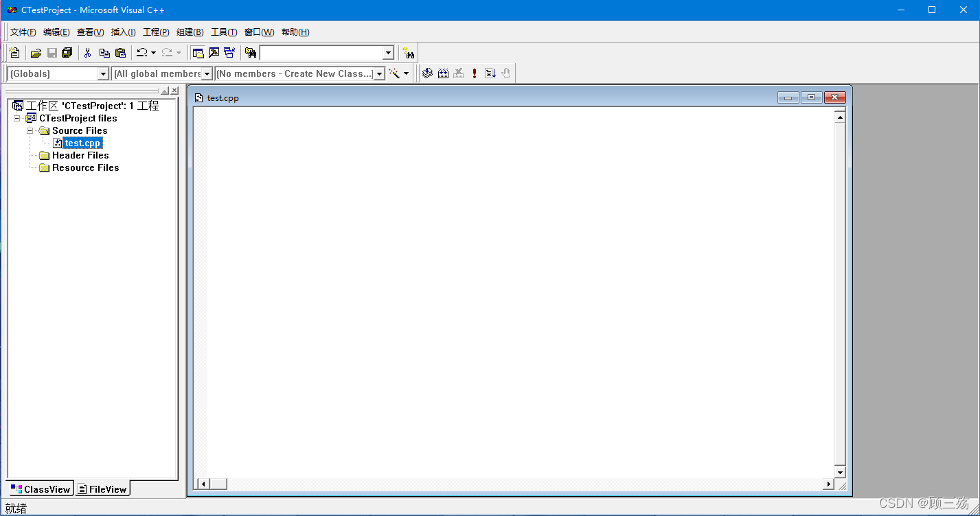The image size is (980, 516).
Task: Insert a breakpoint using the hand icon
Action: pos(505,73)
